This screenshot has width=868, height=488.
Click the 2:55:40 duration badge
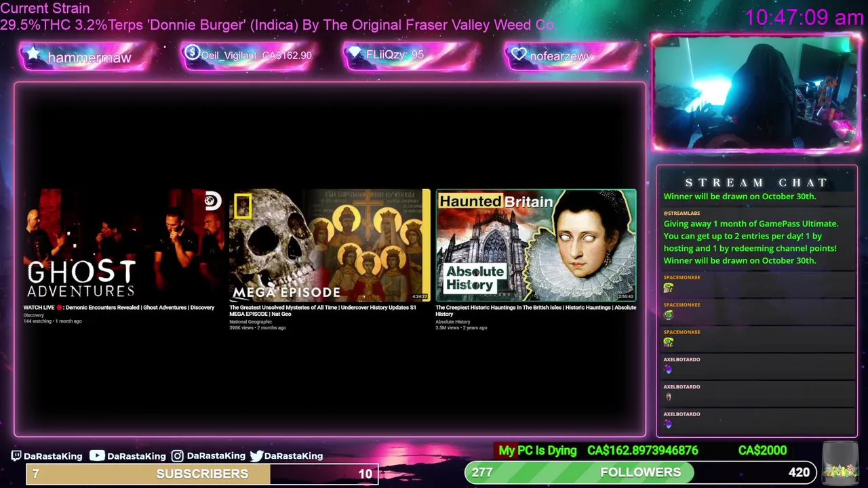(625, 296)
